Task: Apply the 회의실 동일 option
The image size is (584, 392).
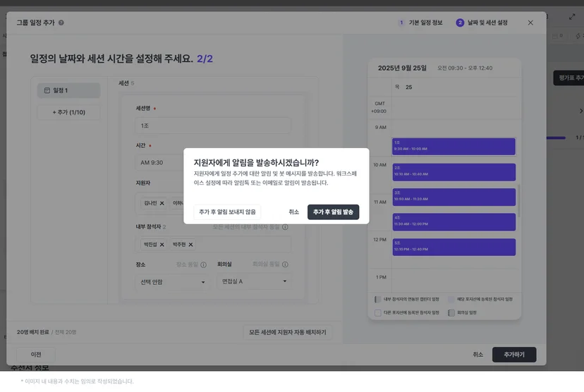Action: pyautogui.click(x=266, y=264)
